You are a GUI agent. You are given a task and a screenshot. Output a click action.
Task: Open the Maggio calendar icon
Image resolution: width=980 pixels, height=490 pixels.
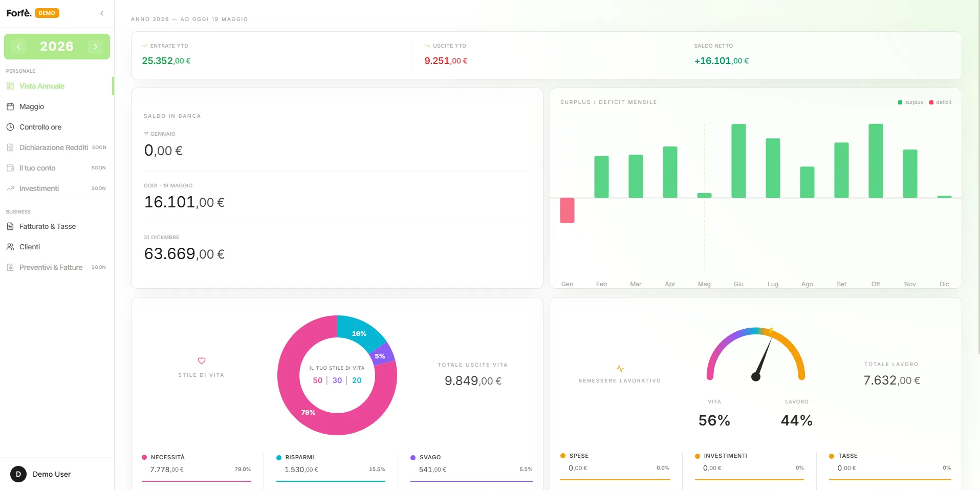coord(10,106)
